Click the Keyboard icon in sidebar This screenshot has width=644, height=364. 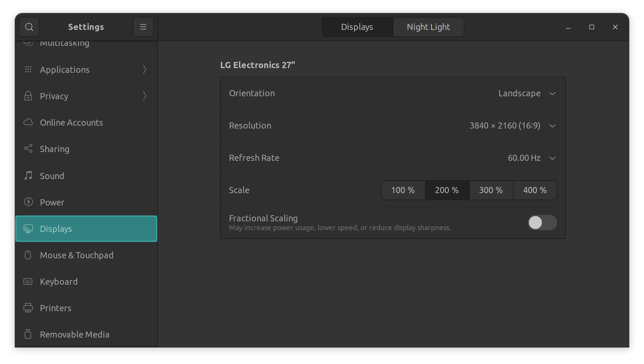(28, 281)
